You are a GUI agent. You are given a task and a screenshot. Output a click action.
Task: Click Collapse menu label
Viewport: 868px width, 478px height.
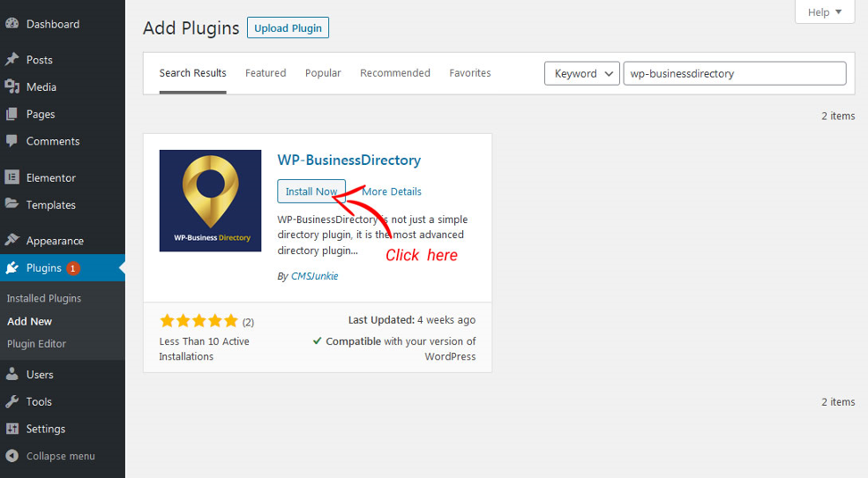tap(61, 456)
